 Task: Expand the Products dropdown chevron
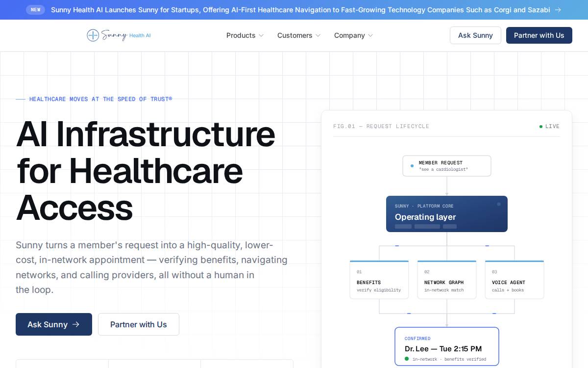click(x=261, y=35)
